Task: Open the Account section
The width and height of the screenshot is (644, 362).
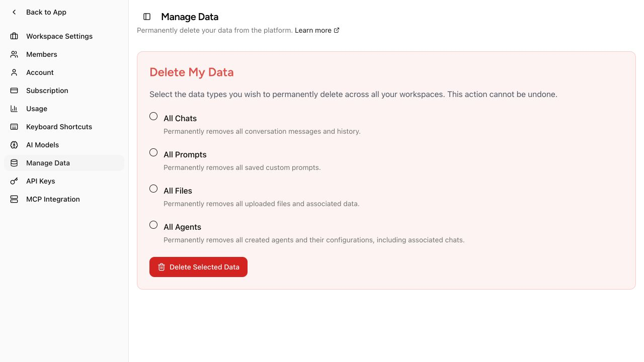Action: point(64,72)
